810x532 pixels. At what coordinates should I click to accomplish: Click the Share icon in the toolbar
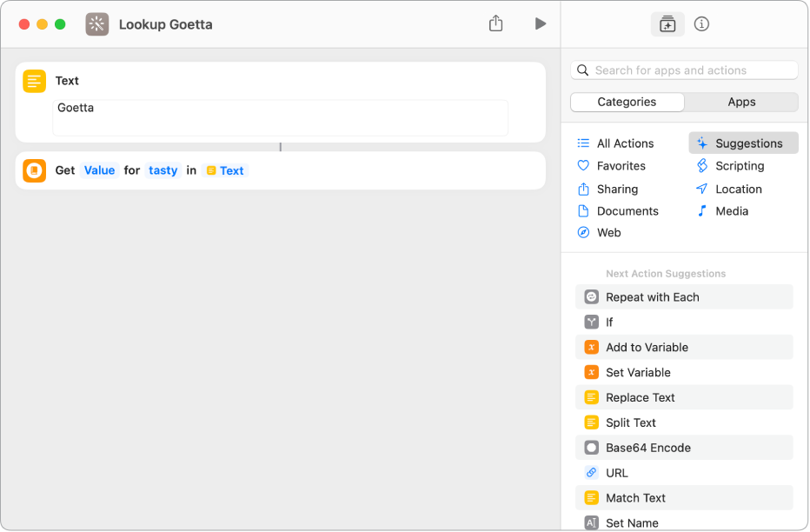pyautogui.click(x=495, y=24)
